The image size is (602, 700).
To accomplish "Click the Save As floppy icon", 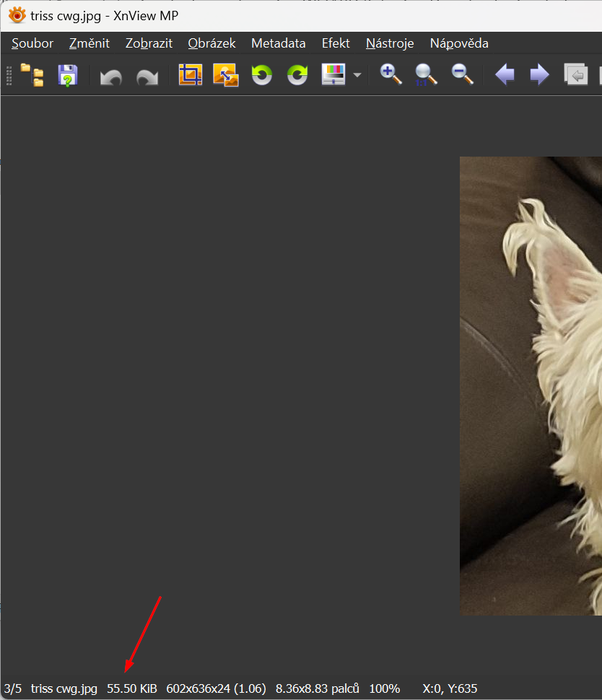I will (67, 75).
